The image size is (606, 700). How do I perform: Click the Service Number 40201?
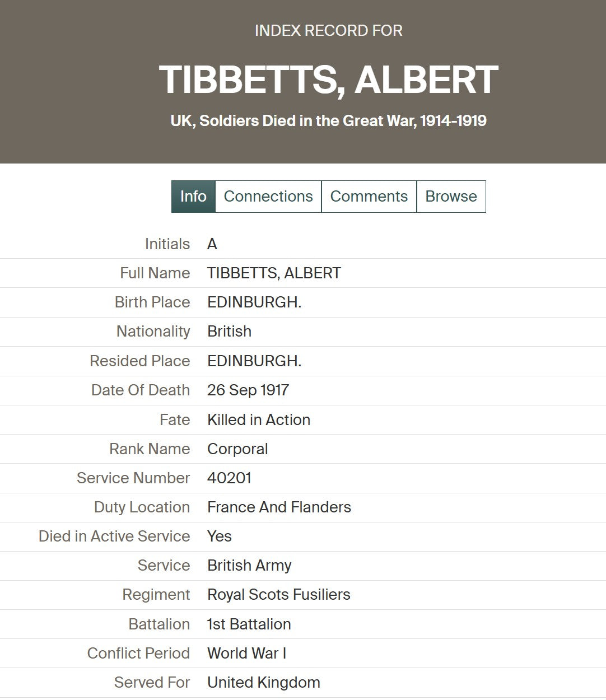[x=229, y=478]
